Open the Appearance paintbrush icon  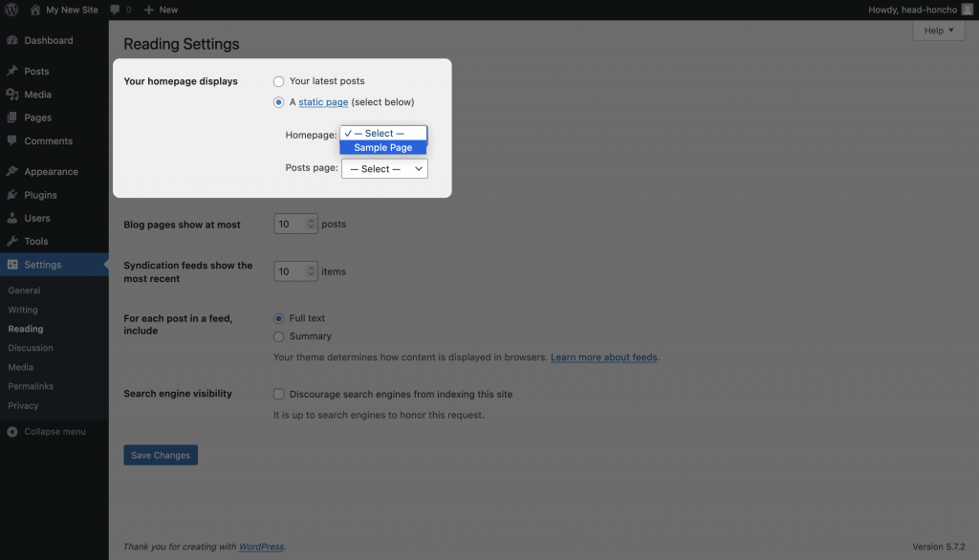[x=12, y=172]
